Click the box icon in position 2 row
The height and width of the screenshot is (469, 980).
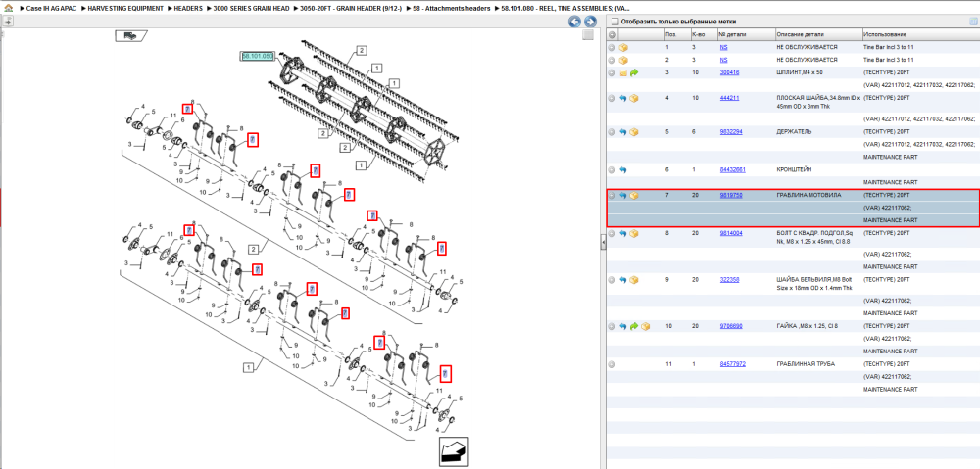pos(623,60)
